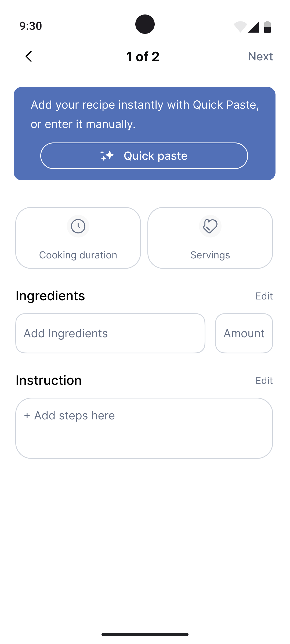Viewport: 290px width, 644px height.
Task: Click the clock icon for cooking duration
Action: coord(78,226)
